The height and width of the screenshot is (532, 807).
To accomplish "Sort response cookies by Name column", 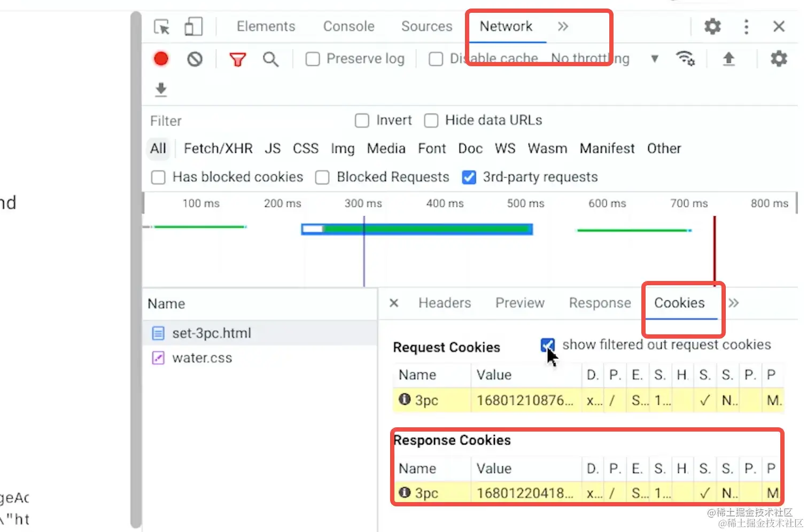I will [432, 468].
